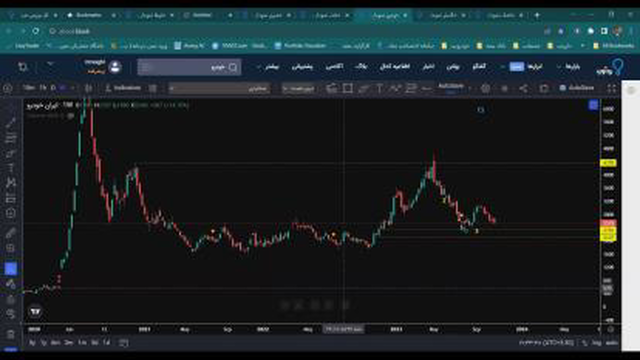The height and width of the screenshot is (360, 640).
Task: Click the candle chart style icon
Action: [x=89, y=88]
